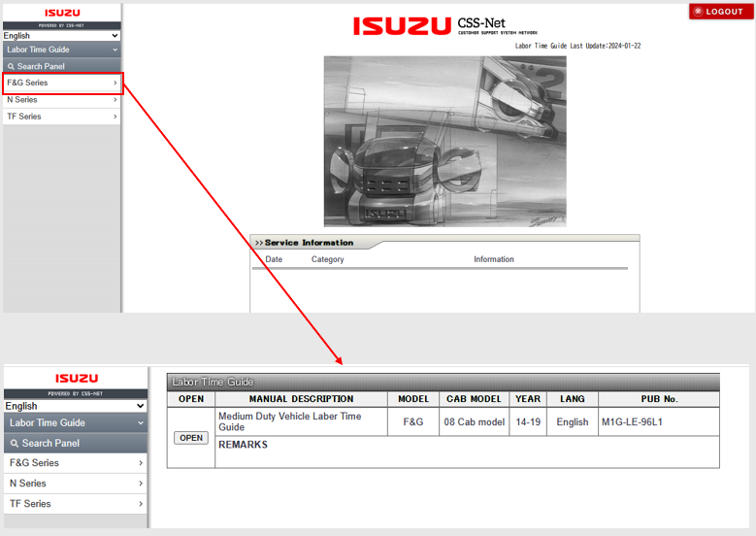Viewport: 756px width, 536px height.
Task: Open the English language dropdown in the upper sidebar
Action: pyautogui.click(x=61, y=36)
